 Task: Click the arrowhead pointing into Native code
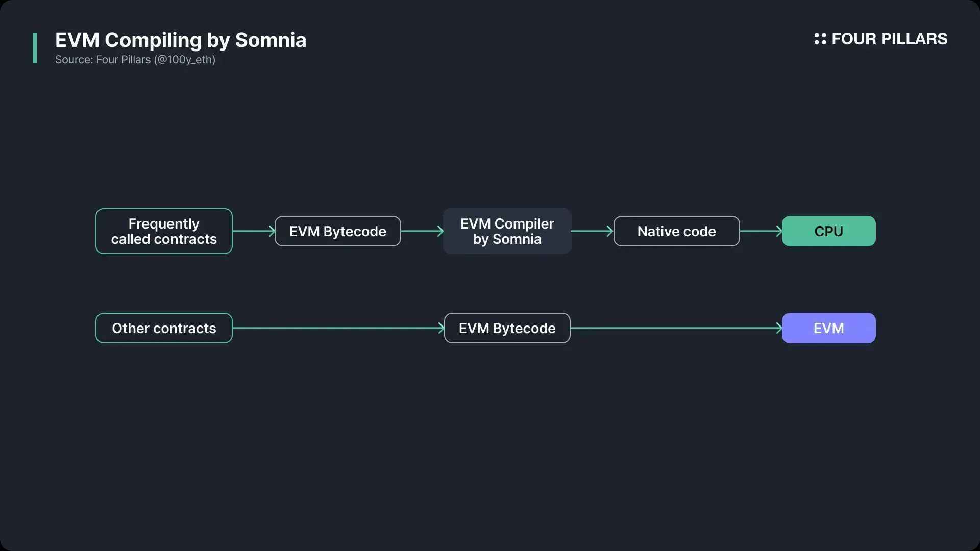coord(610,231)
